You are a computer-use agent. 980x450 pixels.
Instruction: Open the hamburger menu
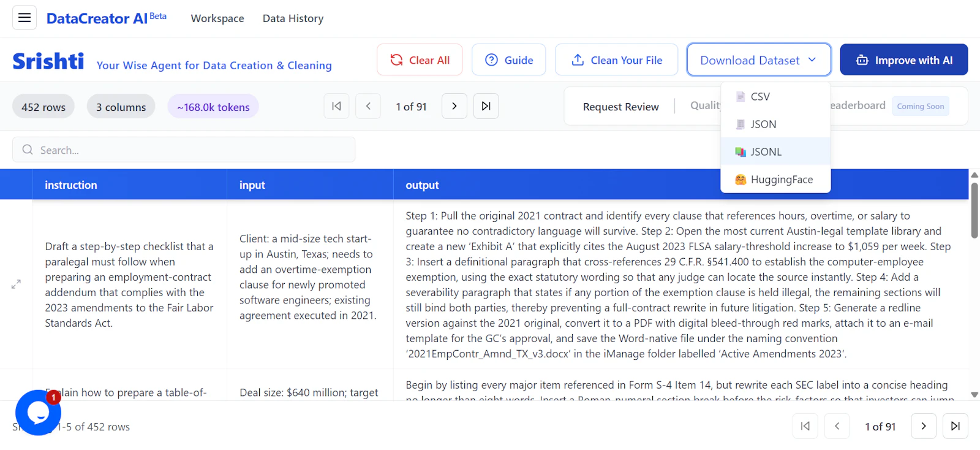[24, 18]
